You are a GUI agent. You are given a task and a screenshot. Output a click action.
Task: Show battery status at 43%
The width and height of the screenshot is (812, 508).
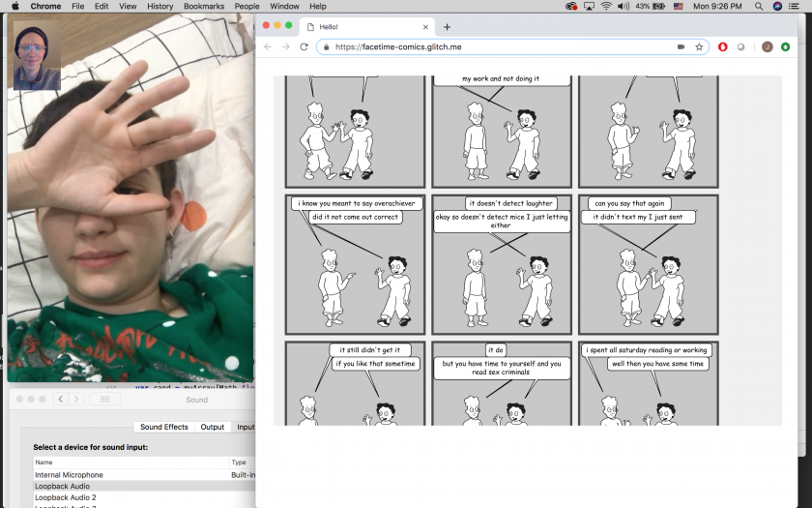coord(650,6)
